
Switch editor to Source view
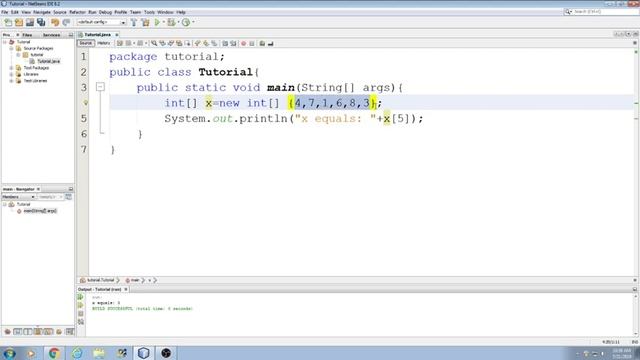(86, 43)
